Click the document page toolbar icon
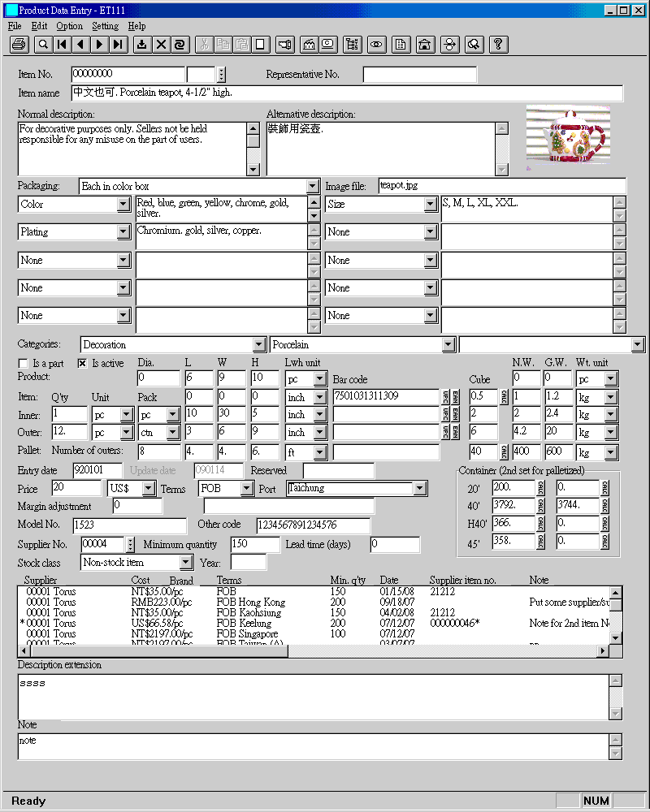 [x=401, y=45]
